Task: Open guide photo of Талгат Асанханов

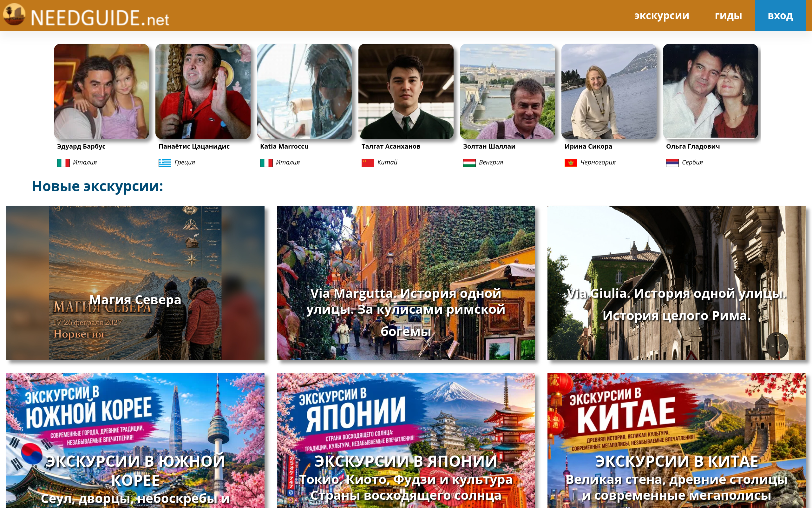Action: click(406, 91)
